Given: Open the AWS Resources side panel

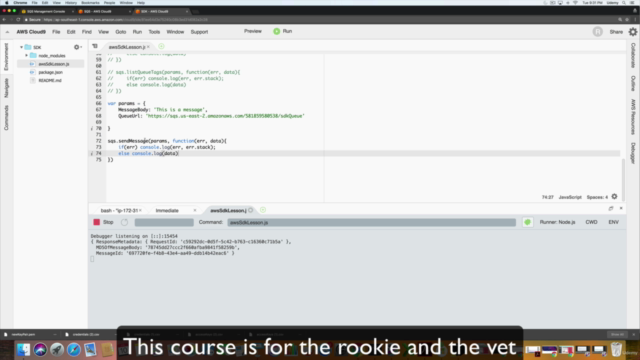Looking at the screenshot, I should pyautogui.click(x=633, y=116).
